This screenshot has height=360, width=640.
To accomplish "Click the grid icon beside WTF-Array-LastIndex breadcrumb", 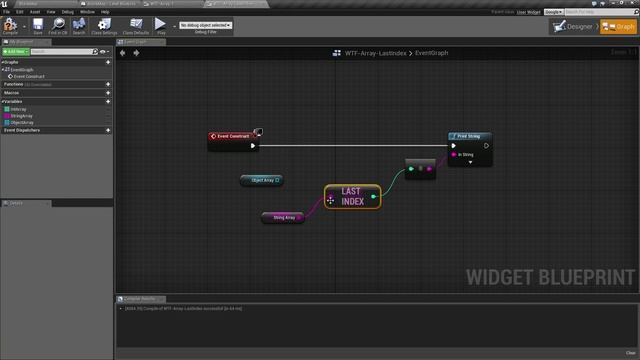I will coord(337,53).
